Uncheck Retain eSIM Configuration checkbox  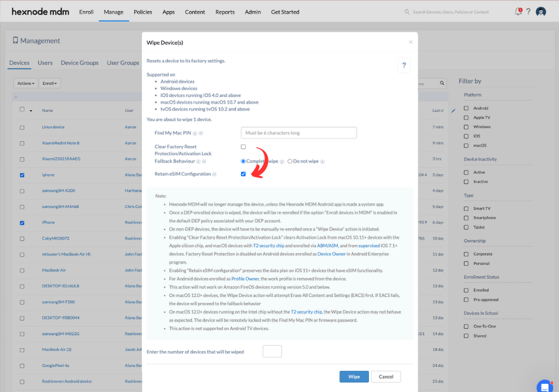pos(243,174)
